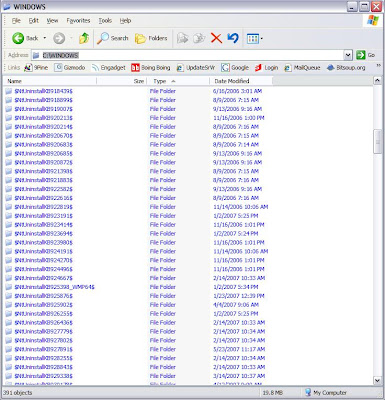Open the Favorites menu
The height and width of the screenshot is (400, 385).
[x=78, y=21]
